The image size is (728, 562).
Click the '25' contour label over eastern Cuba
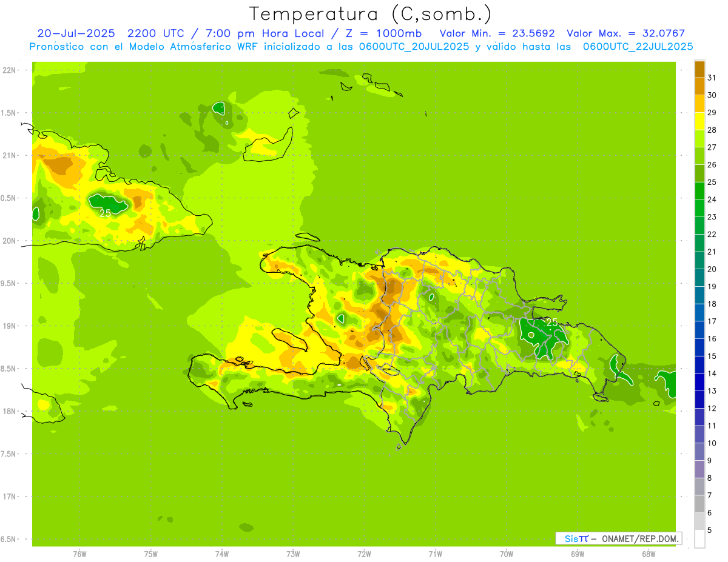(106, 213)
